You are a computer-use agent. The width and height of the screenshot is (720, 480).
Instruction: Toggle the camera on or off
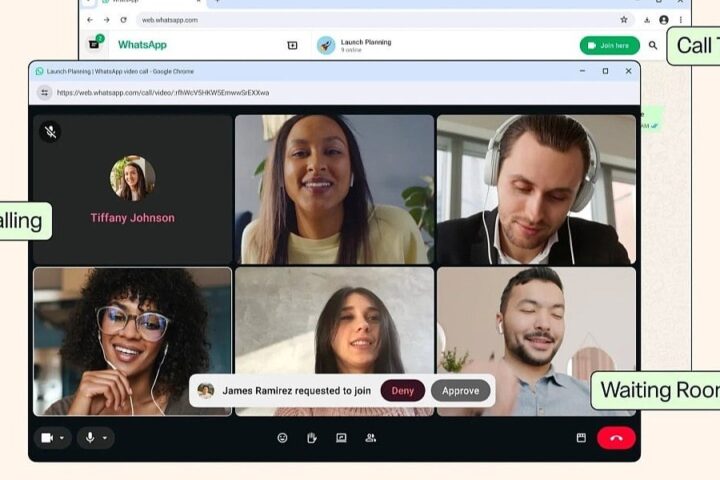(47, 438)
